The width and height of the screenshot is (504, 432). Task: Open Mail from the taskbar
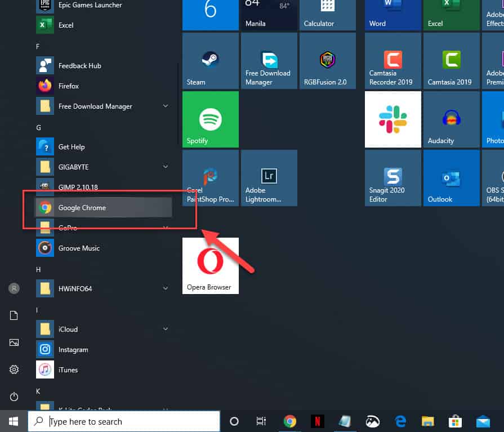483,421
